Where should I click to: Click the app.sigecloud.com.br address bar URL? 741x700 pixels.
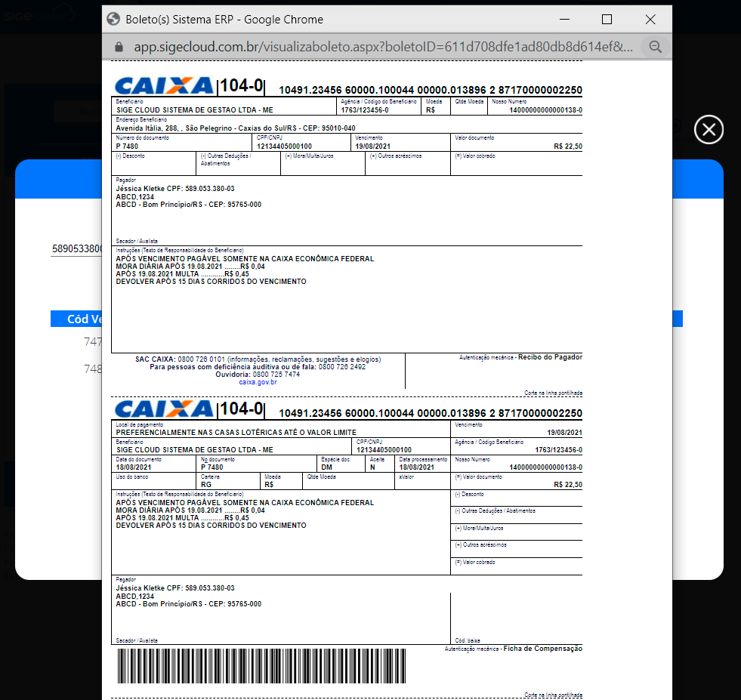[x=383, y=47]
